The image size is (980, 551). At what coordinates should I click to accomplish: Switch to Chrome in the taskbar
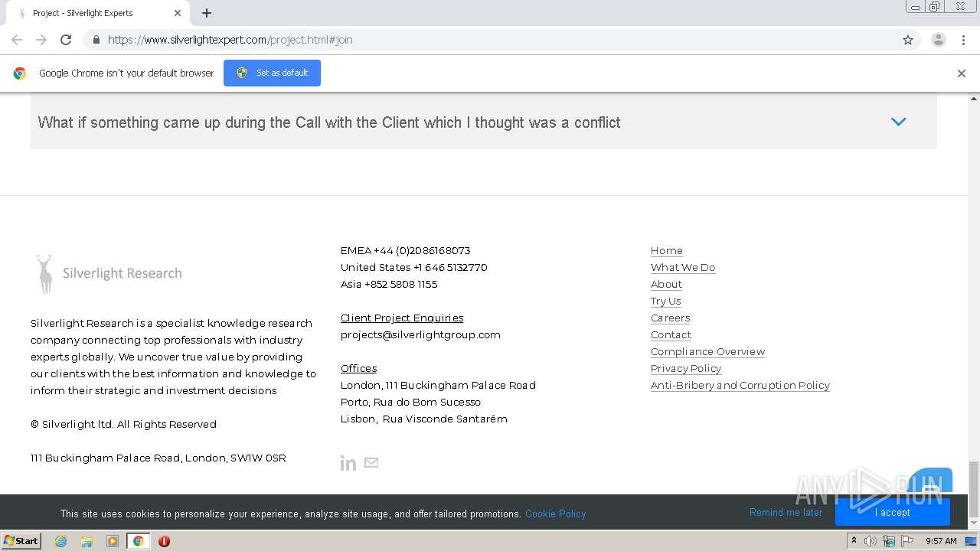pos(138,541)
